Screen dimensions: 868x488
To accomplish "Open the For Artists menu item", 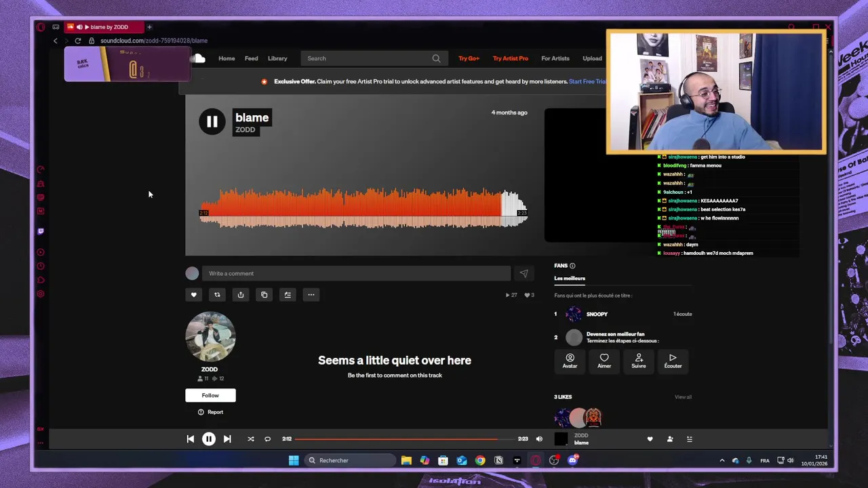I will point(555,58).
